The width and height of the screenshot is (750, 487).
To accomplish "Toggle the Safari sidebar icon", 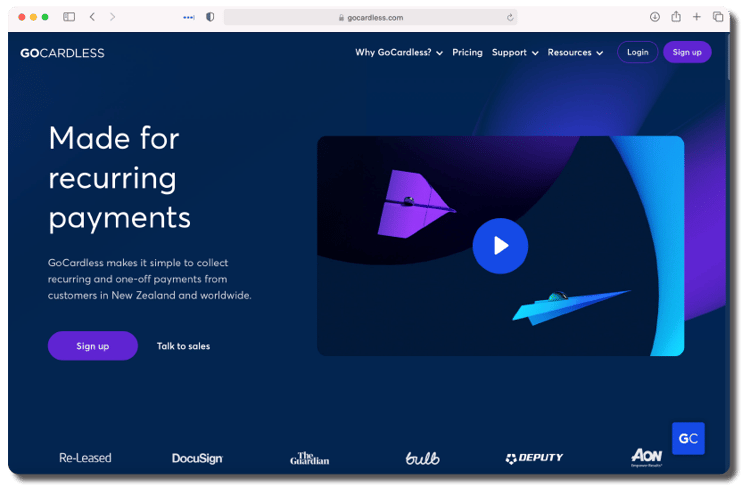I will tap(69, 17).
